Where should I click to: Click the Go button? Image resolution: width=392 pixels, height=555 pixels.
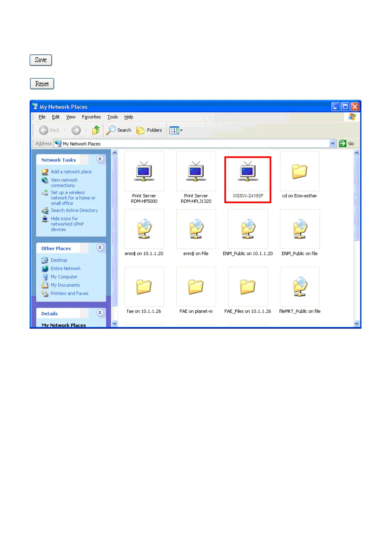pyautogui.click(x=347, y=143)
